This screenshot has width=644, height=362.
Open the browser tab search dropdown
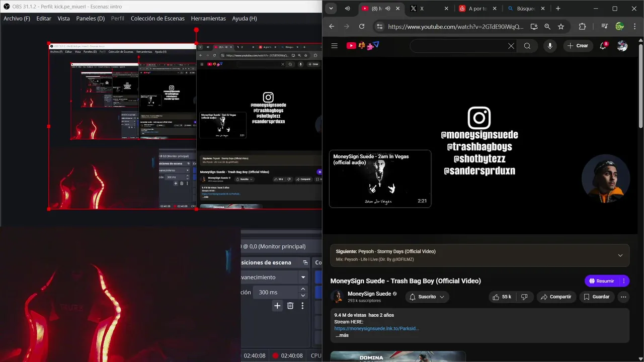(x=331, y=9)
